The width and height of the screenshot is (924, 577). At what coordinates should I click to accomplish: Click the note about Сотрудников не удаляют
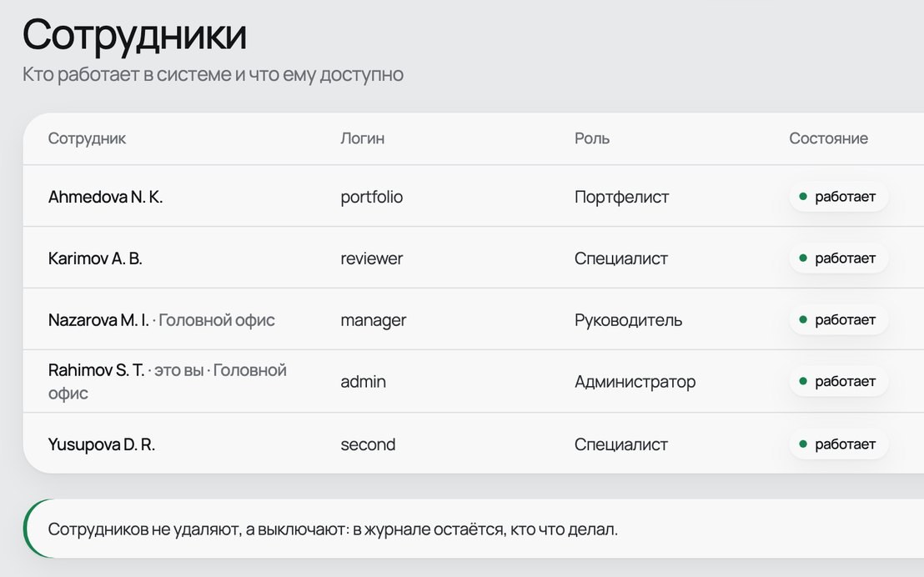333,529
